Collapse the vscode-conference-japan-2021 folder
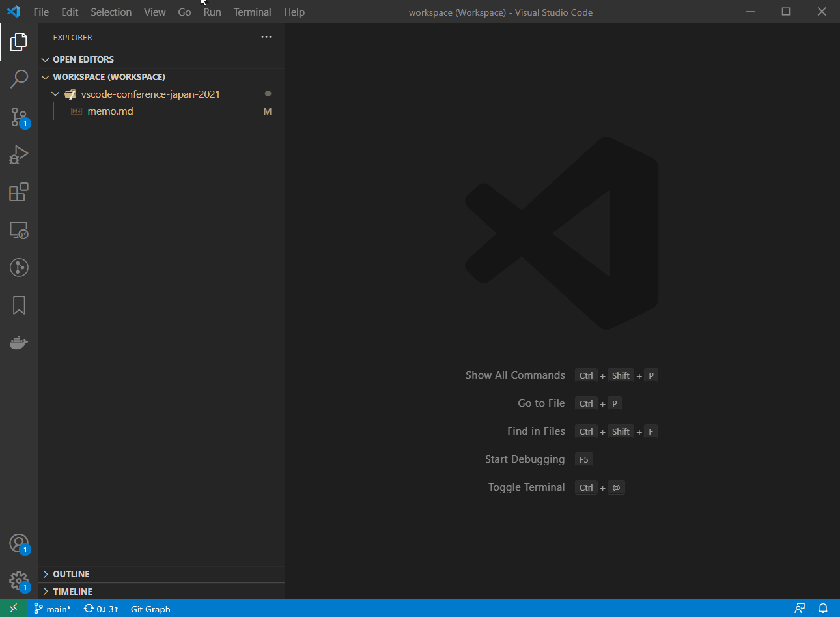Viewport: 840px width, 617px height. pos(55,94)
